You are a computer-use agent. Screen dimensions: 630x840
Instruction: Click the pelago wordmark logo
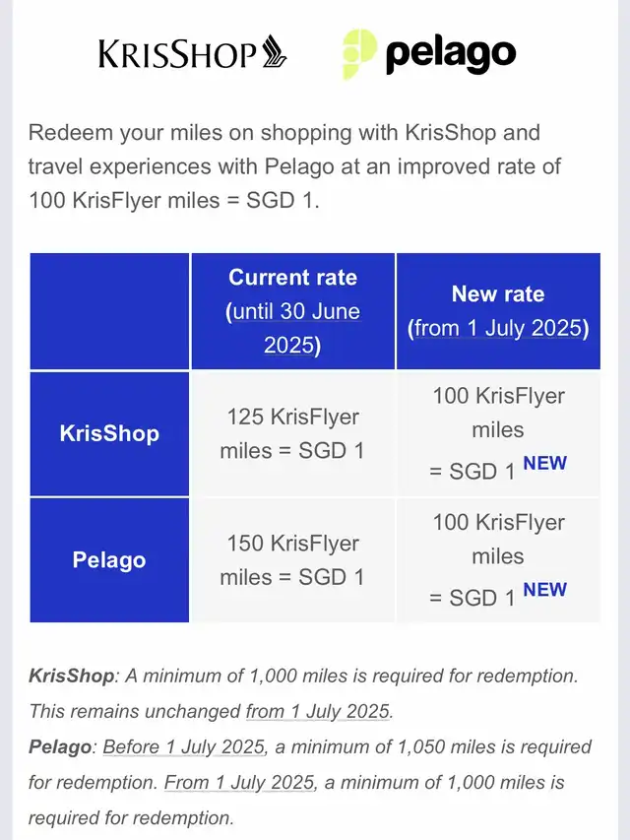pos(451,54)
